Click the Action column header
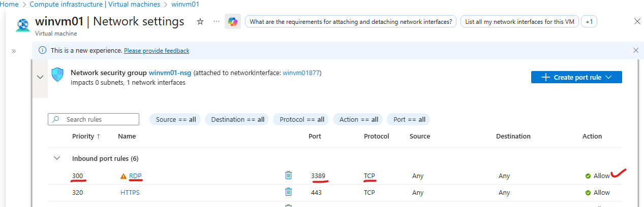This screenshot has height=207, width=644. click(x=592, y=136)
